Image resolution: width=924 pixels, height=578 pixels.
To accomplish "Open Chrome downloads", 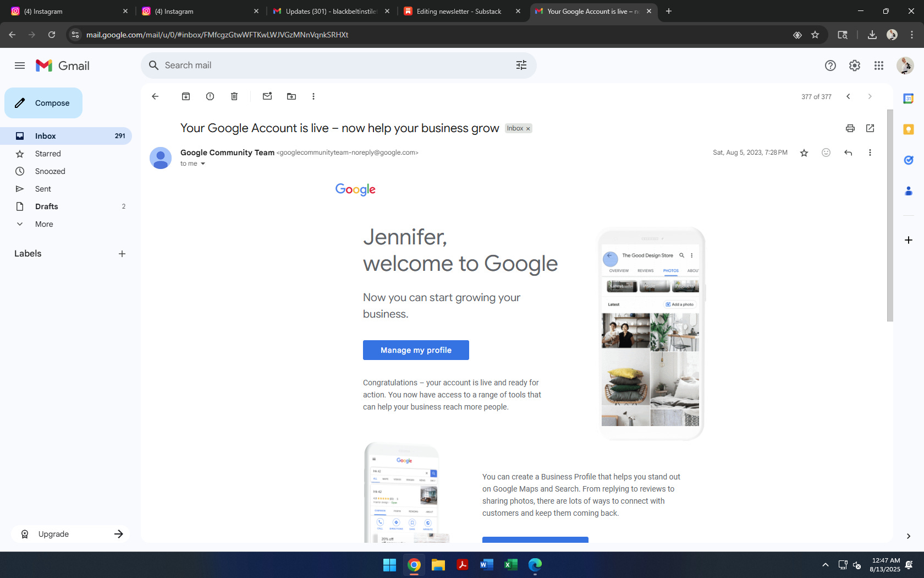I will [x=872, y=35].
